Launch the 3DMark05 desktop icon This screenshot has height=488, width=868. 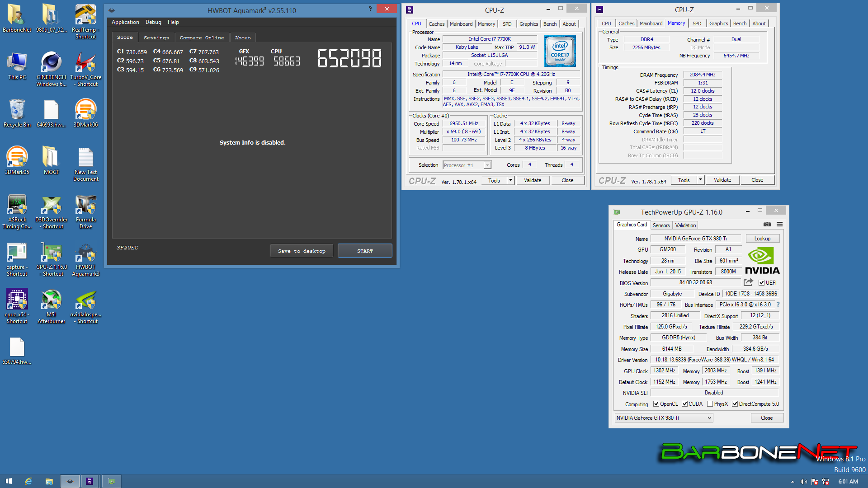pyautogui.click(x=17, y=161)
